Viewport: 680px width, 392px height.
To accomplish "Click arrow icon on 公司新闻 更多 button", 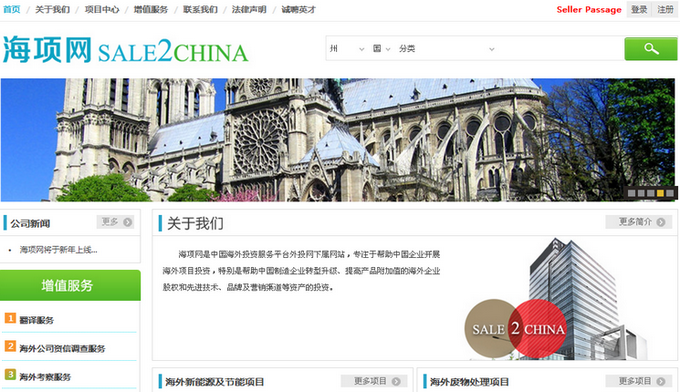I will click(128, 222).
